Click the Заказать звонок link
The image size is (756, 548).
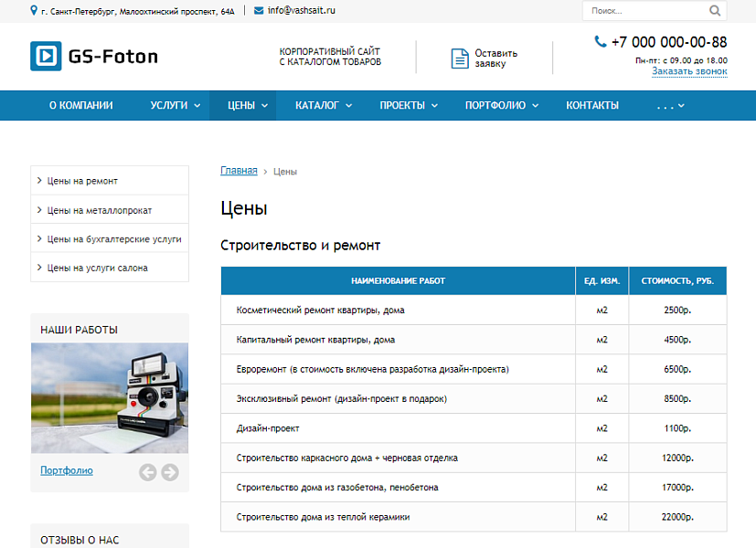click(689, 71)
